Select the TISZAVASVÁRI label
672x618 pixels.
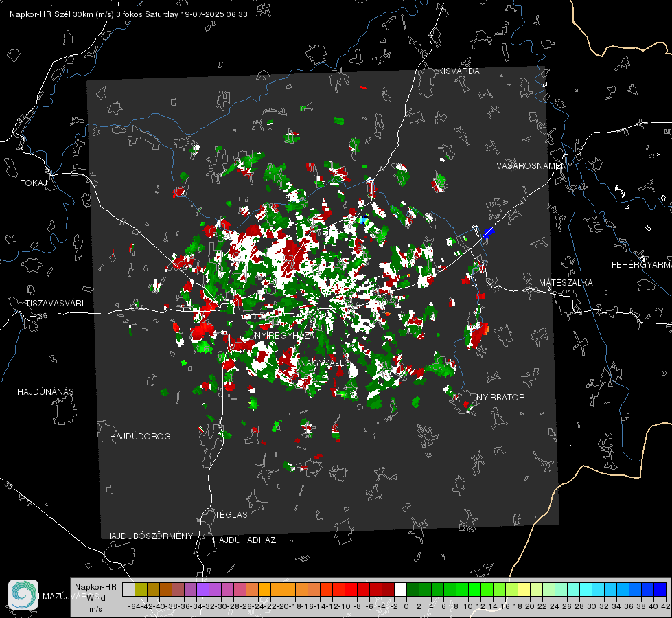click(55, 304)
